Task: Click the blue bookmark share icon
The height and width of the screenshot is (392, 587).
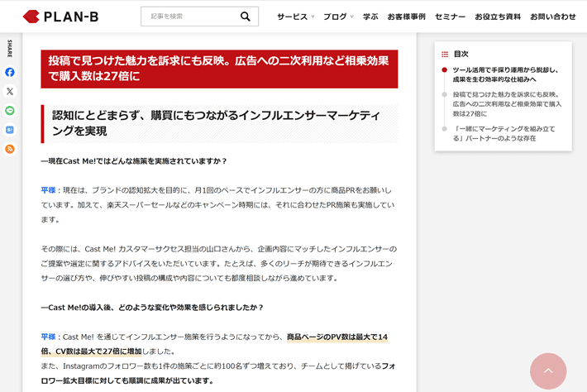Action: (10, 130)
